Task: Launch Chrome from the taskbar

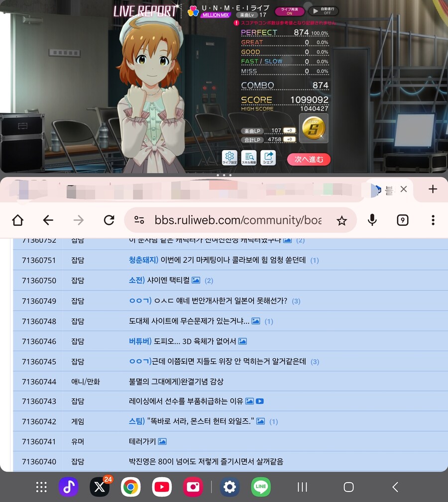Action: coord(130,487)
